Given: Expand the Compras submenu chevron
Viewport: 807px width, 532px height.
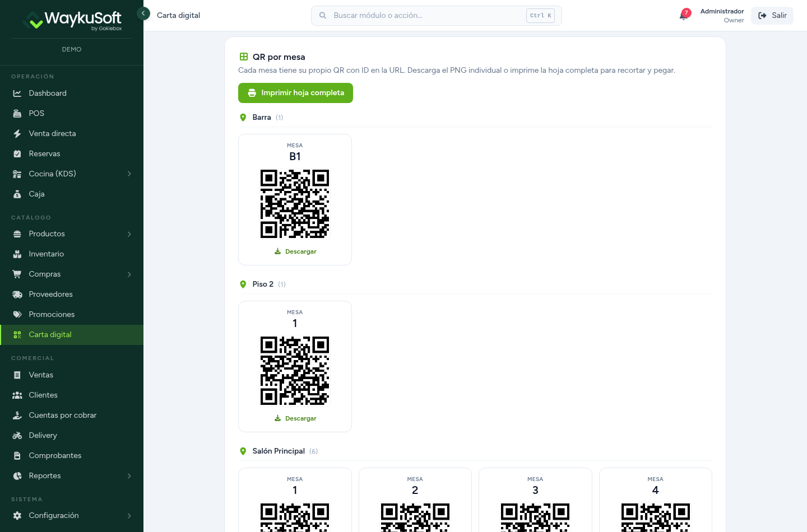Looking at the screenshot, I should point(129,274).
